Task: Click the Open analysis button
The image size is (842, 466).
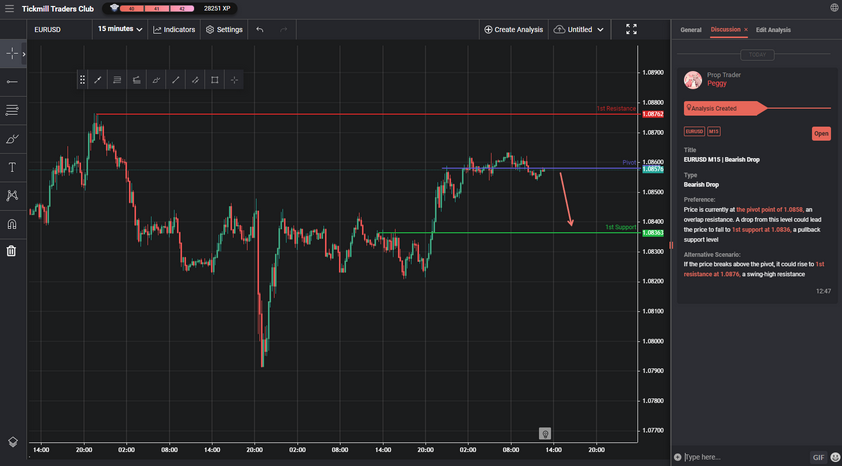Action: click(821, 134)
